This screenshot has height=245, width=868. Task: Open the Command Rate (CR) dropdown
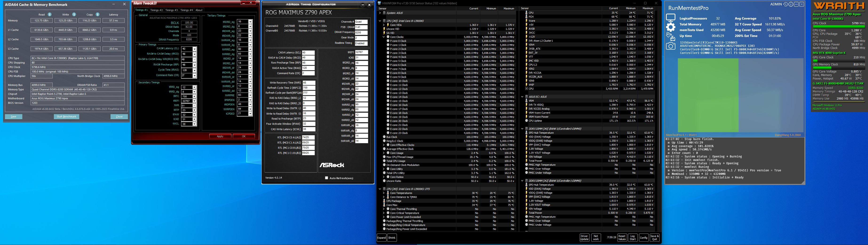click(194, 76)
